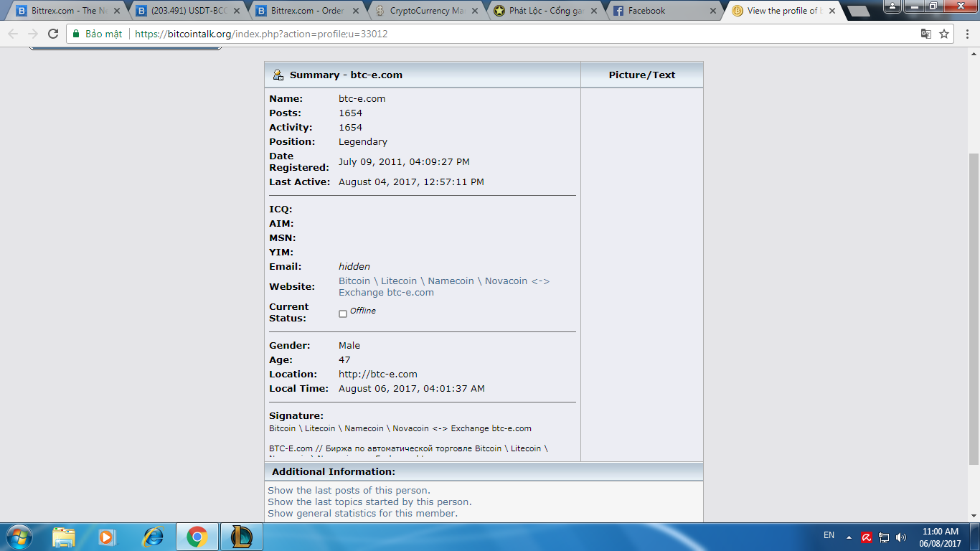
Task: Close the first Bittrex.com tab
Action: pyautogui.click(x=117, y=11)
